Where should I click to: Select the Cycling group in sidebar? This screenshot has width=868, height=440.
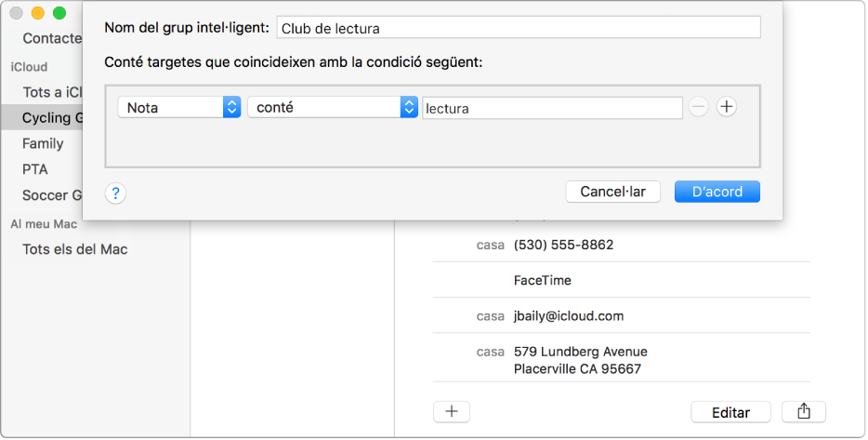tap(52, 117)
